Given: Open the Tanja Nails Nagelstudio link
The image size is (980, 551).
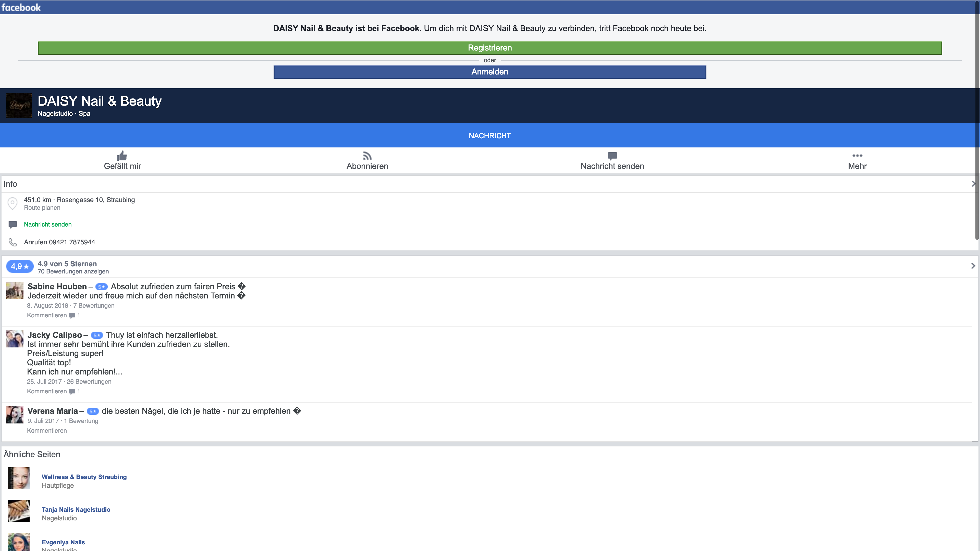Looking at the screenshot, I should click(76, 510).
